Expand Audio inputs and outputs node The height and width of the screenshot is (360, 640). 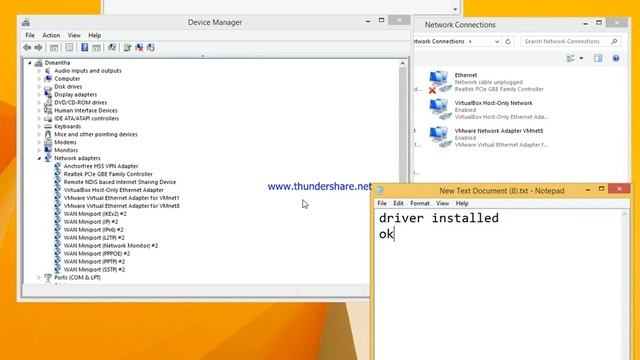point(39,71)
